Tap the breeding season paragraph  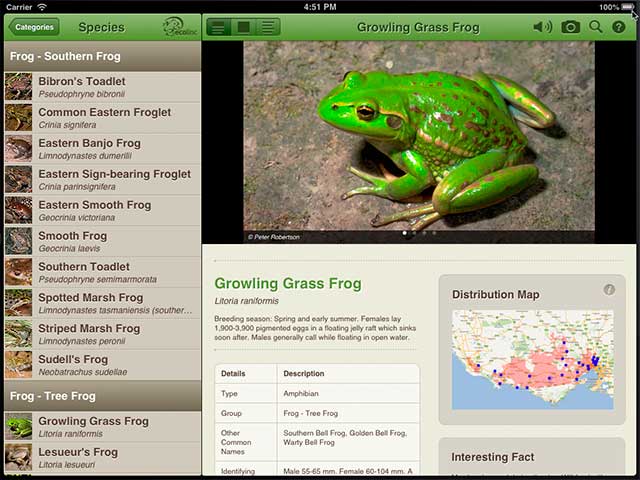point(315,328)
